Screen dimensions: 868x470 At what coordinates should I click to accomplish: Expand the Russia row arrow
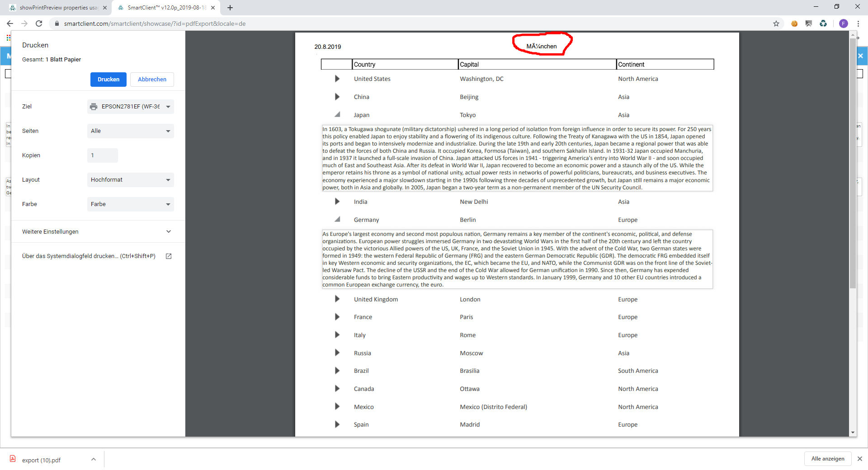(x=337, y=352)
